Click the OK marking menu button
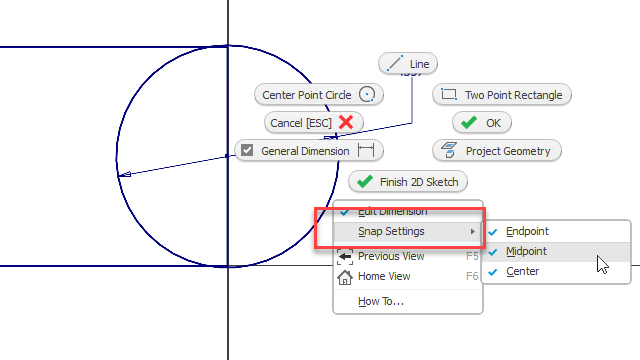The height and width of the screenshot is (360, 640). pos(482,122)
